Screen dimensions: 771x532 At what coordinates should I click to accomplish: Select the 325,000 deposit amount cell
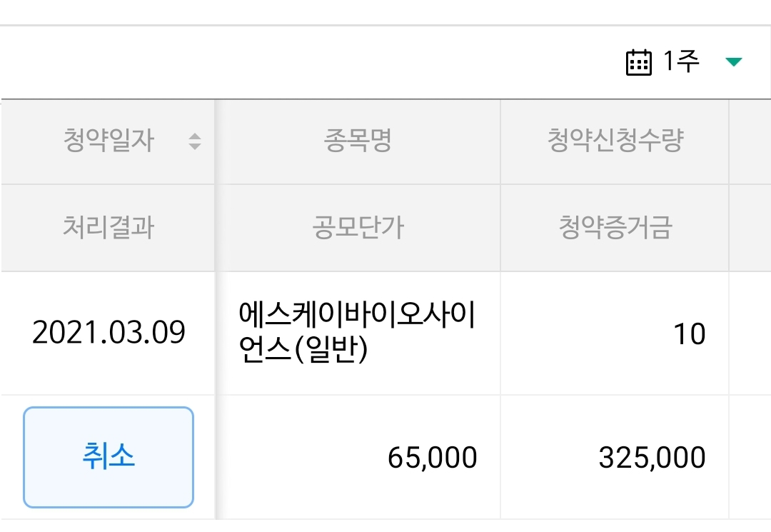coord(652,458)
